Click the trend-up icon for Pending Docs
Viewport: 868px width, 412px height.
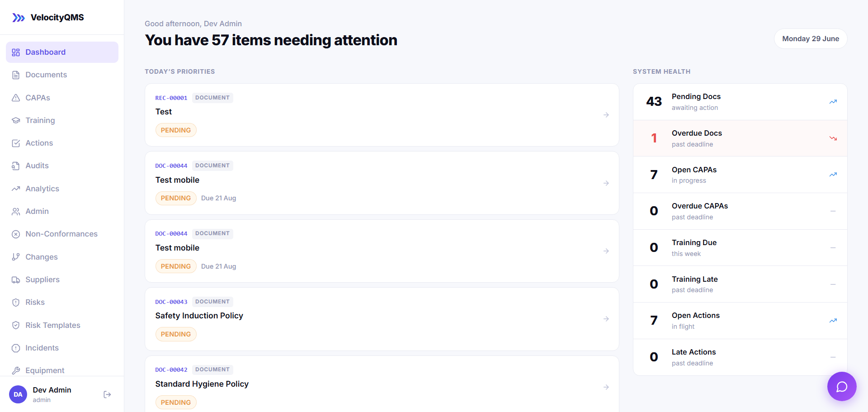(833, 102)
